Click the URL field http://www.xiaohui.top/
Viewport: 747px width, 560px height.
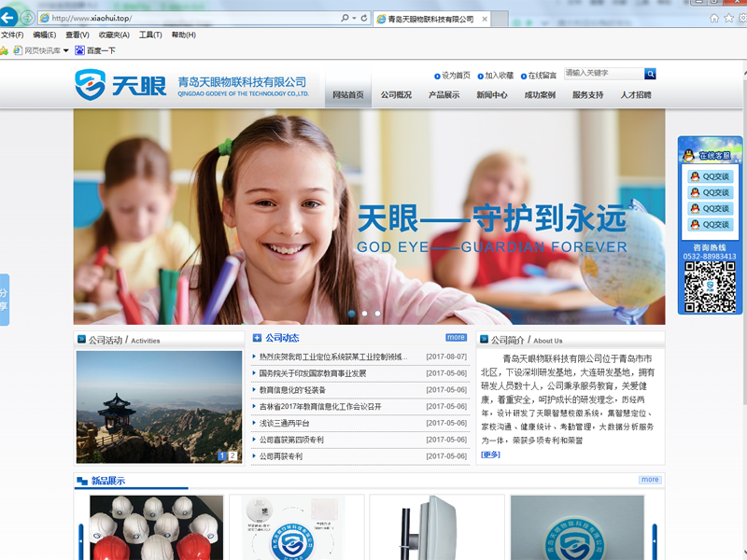point(190,18)
